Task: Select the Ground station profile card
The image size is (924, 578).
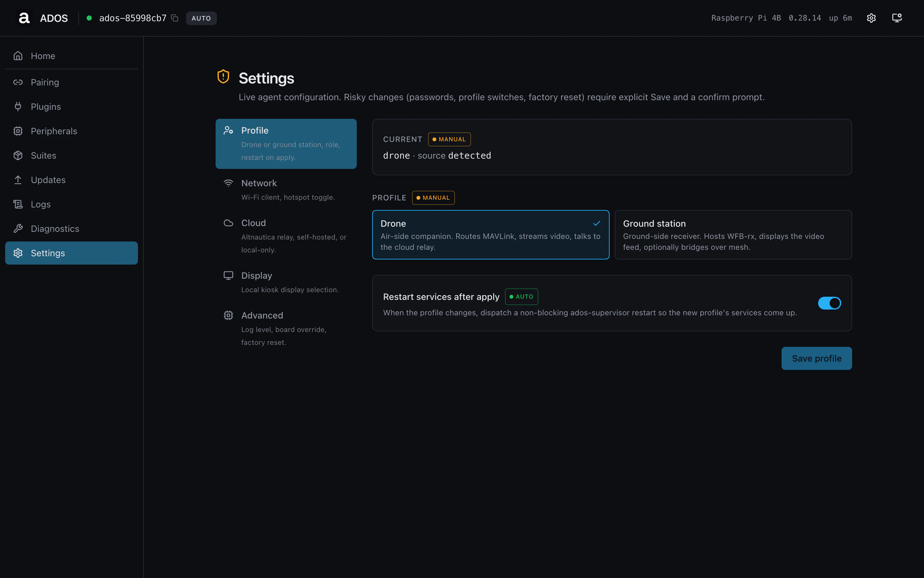Action: coord(733,235)
